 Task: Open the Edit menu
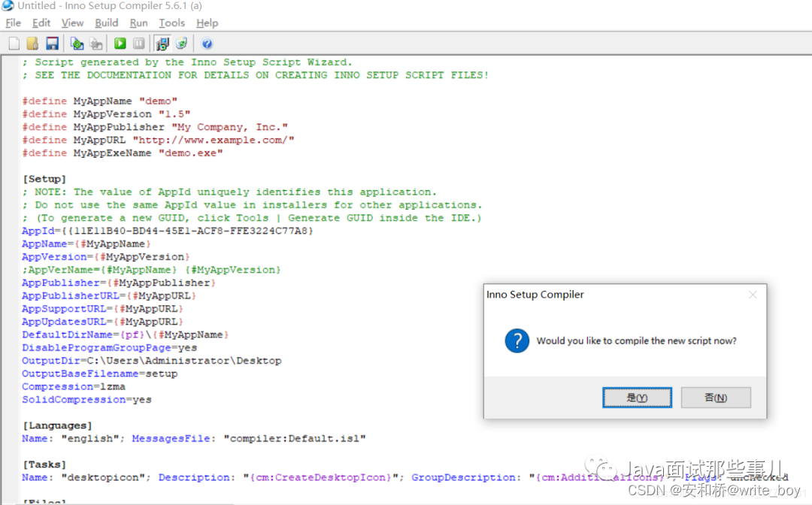pos(41,23)
